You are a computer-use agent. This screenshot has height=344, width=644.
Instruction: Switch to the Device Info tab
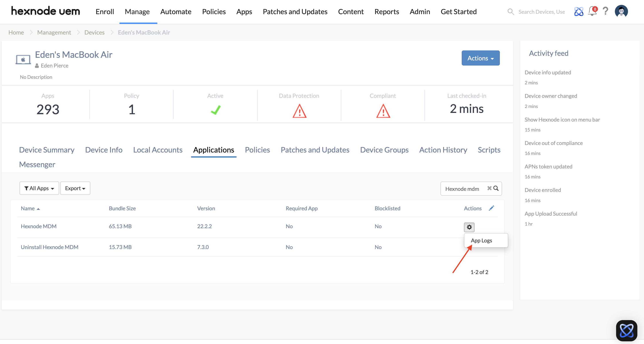coord(104,150)
